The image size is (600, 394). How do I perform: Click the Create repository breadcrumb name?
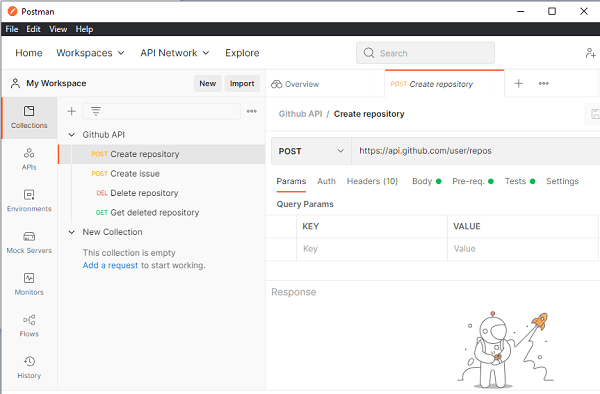pyautogui.click(x=369, y=114)
